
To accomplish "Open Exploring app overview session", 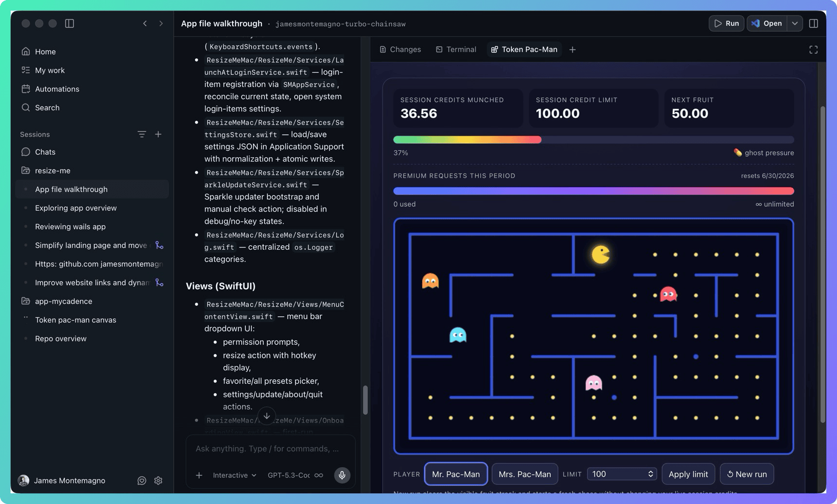I will [76, 208].
